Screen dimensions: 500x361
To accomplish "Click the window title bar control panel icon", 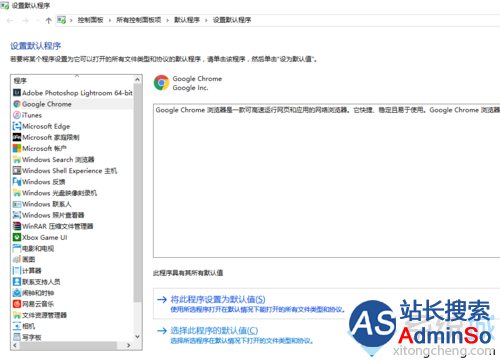I will [x=5, y=5].
